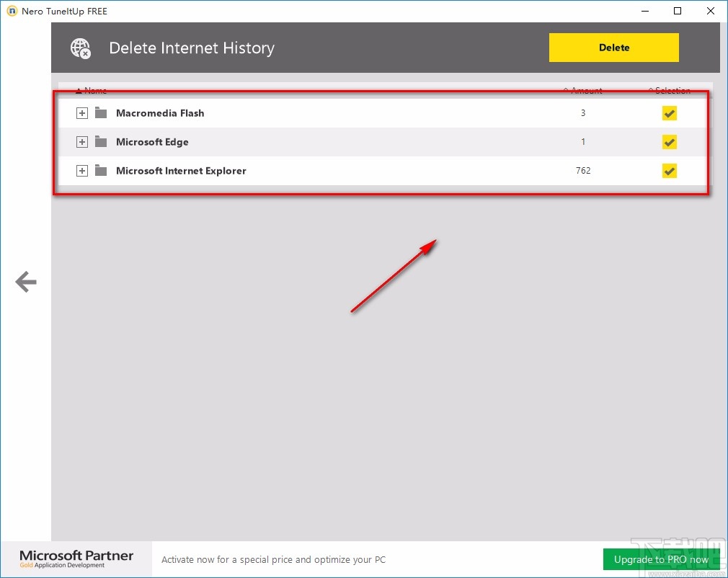Click the Macromedia Flash folder icon
The image size is (728, 578).
coord(101,112)
